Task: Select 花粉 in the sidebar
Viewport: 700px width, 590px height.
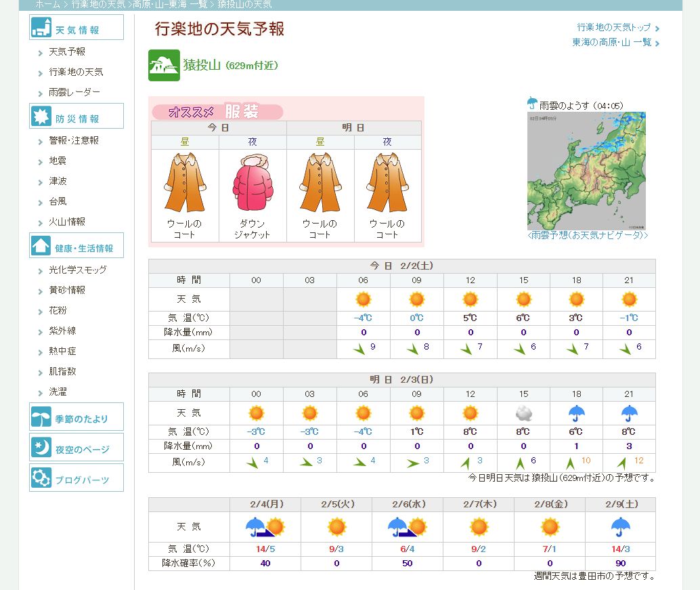Action: tap(58, 310)
